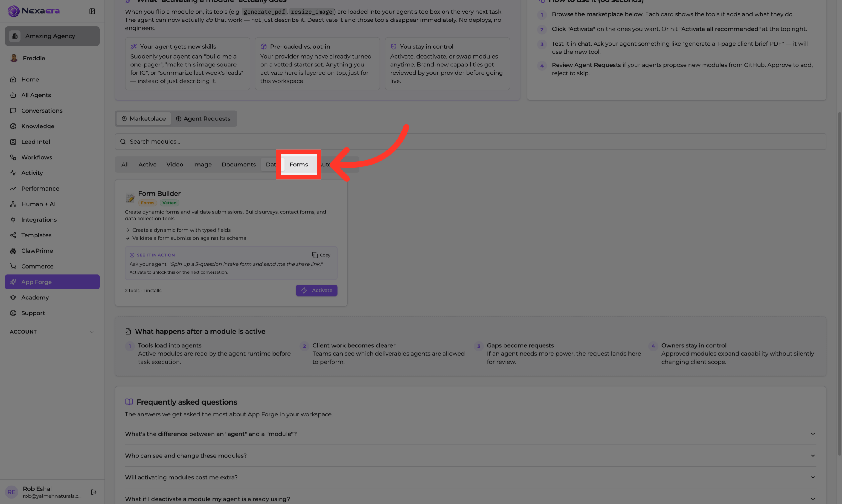
Task: Open Freddie agent profile
Action: pos(52,58)
